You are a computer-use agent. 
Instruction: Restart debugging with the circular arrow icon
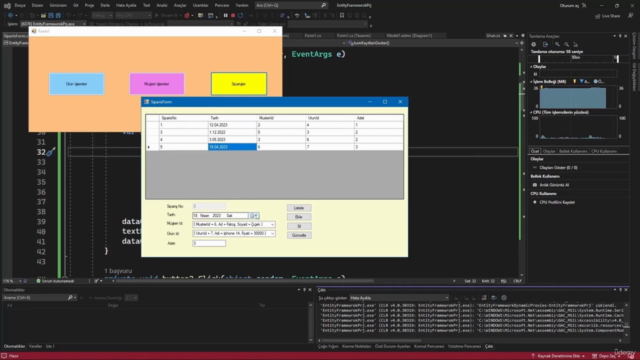pos(240,16)
